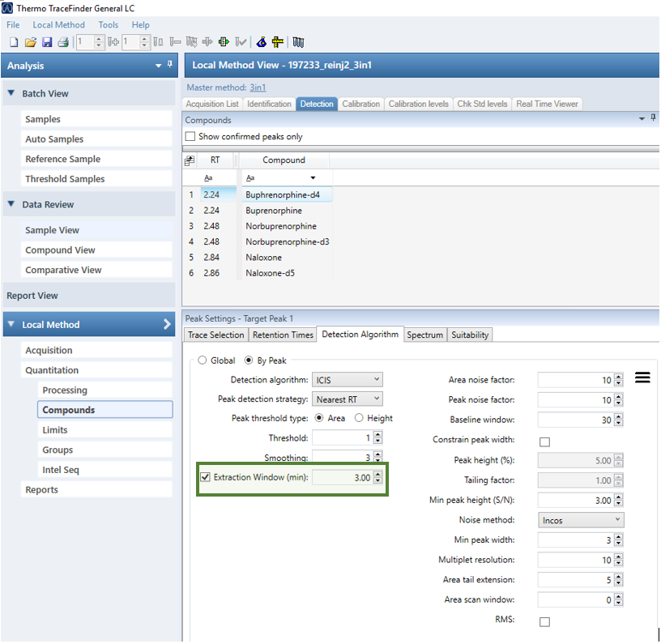
Task: Click the hamburger menu beside Area noise factor
Action: click(642, 377)
